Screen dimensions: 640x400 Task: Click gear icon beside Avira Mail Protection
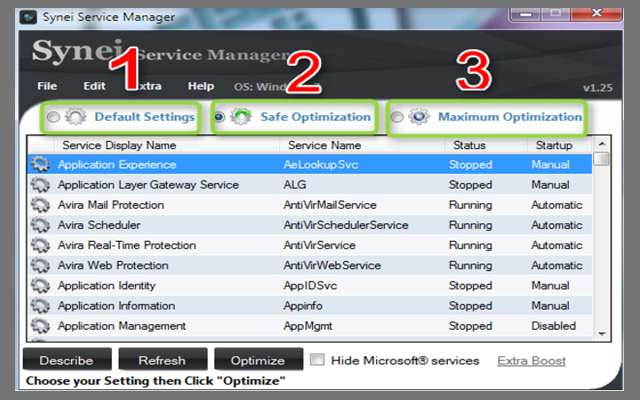coord(40,205)
